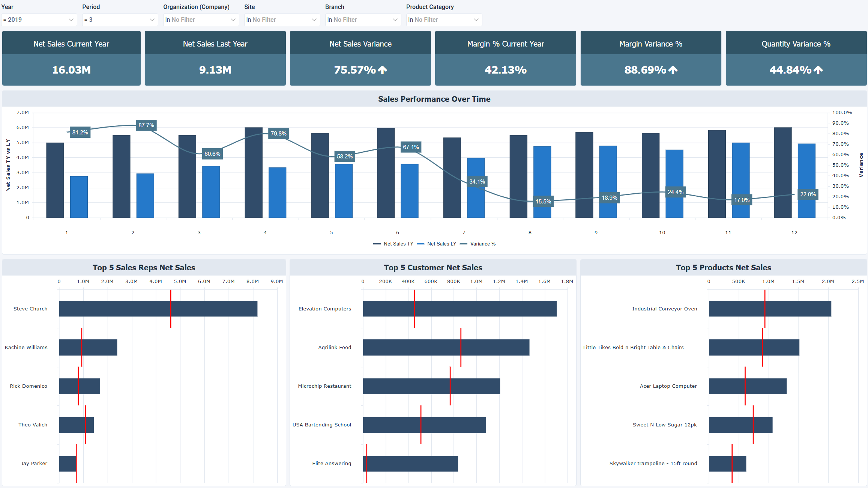This screenshot has height=488, width=868.
Task: Open the Period filter dropdown
Action: pyautogui.click(x=120, y=20)
